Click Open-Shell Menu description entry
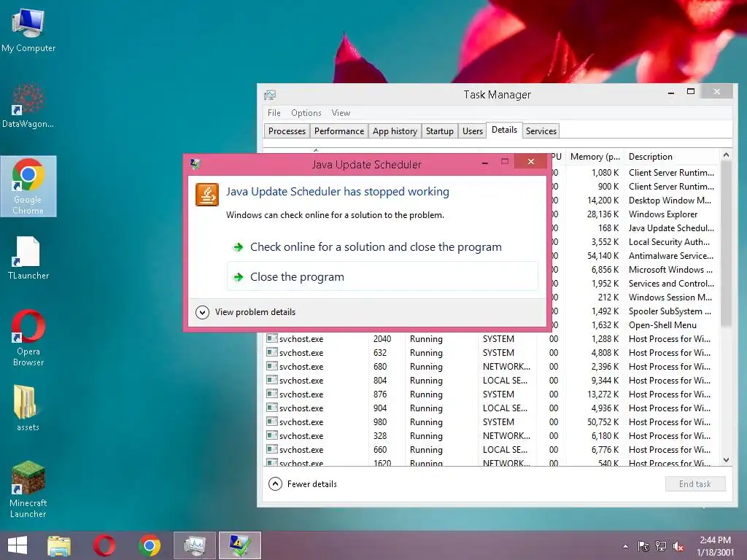The width and height of the screenshot is (747, 560). tap(662, 325)
